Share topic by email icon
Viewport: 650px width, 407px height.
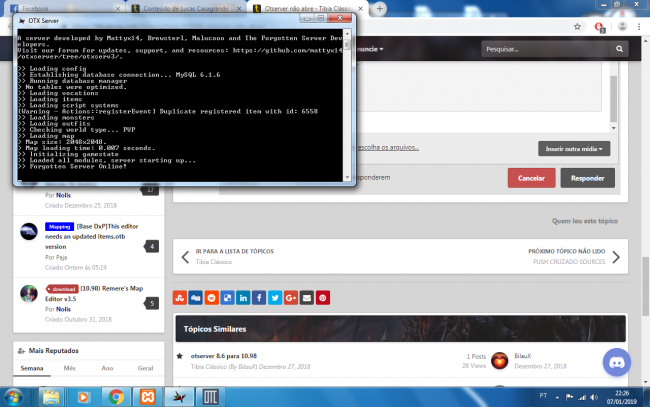click(x=306, y=297)
